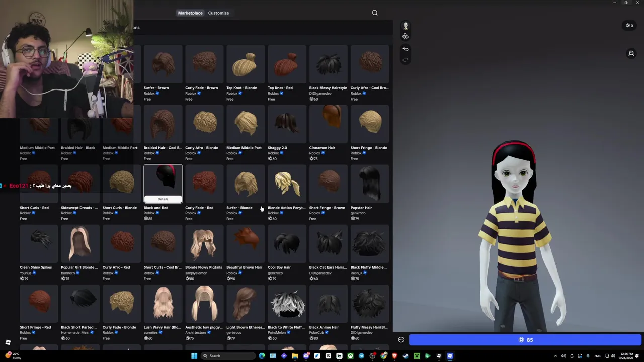Open the Xbox app from taskbar

pyautogui.click(x=350, y=356)
